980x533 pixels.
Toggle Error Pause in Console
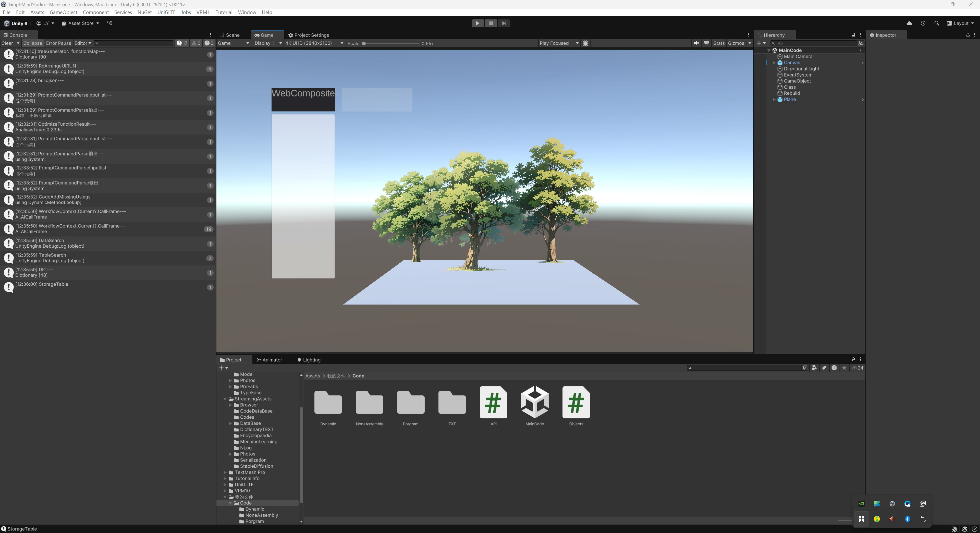tap(58, 43)
